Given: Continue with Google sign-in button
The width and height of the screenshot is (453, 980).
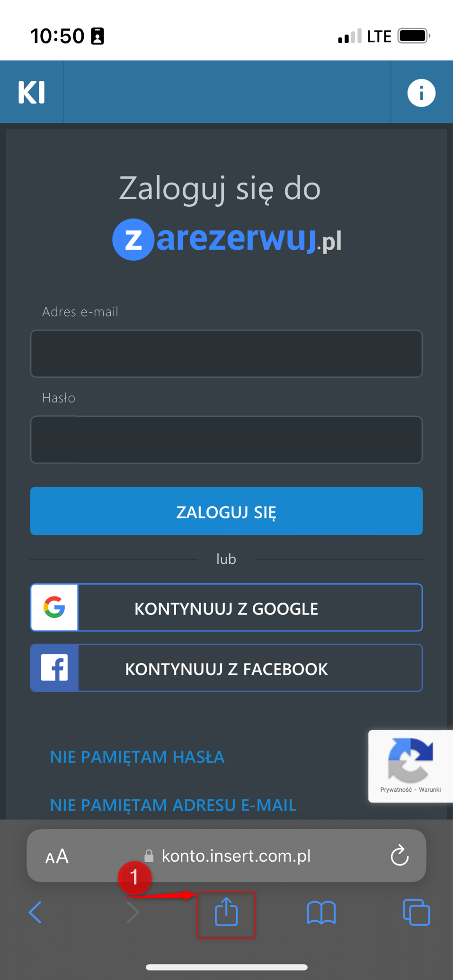Looking at the screenshot, I should coord(226,608).
